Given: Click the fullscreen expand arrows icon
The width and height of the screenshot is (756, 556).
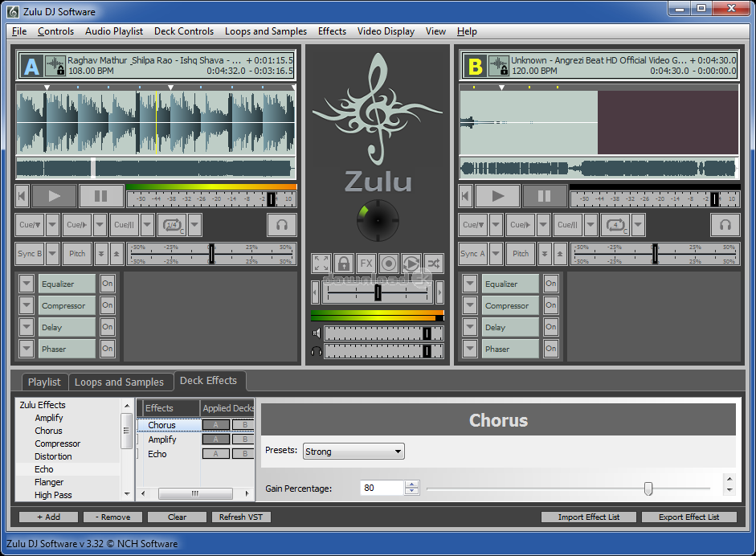Looking at the screenshot, I should click(321, 264).
